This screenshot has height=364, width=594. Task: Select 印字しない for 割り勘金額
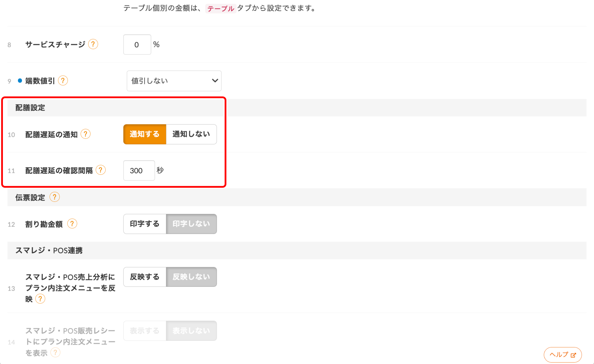pos(191,224)
